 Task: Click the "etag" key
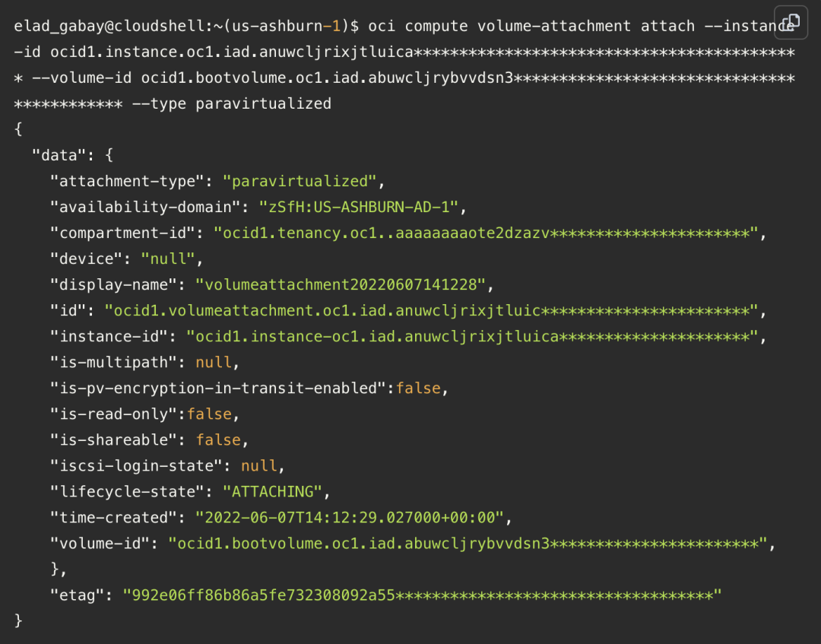tap(78, 595)
